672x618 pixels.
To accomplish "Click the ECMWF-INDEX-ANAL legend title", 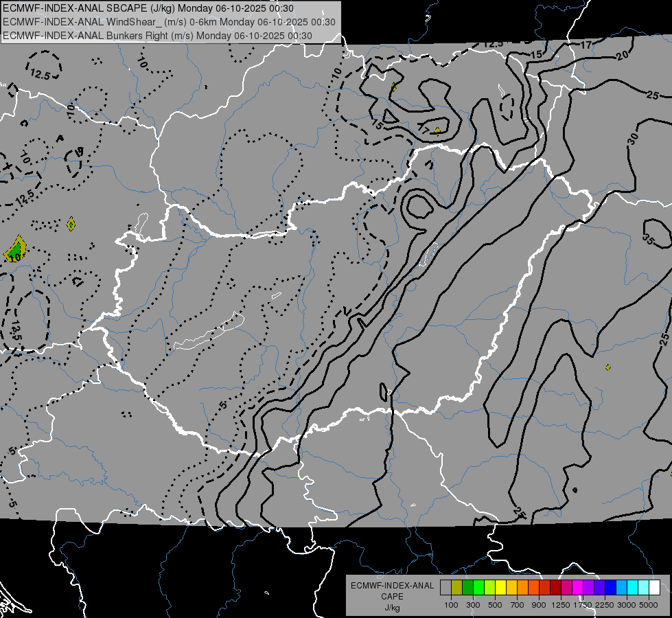I will coord(393,586).
